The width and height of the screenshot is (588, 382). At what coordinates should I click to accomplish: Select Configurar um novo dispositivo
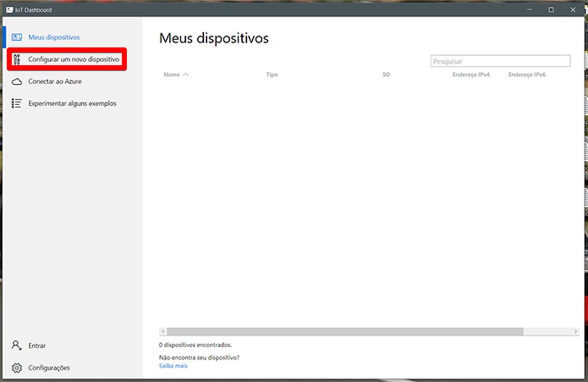pos(73,59)
